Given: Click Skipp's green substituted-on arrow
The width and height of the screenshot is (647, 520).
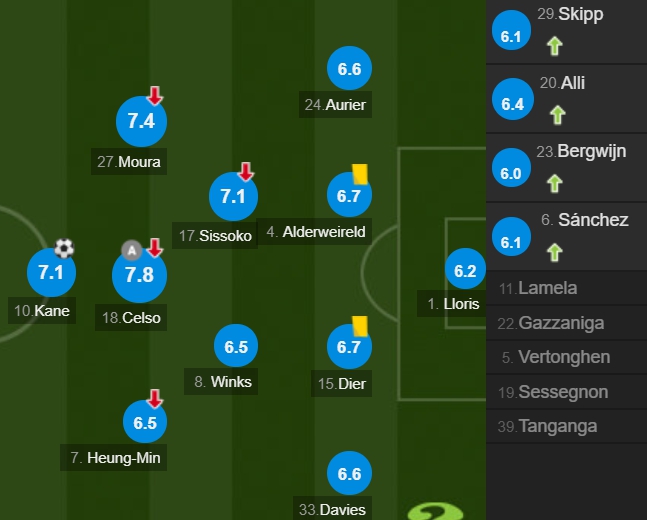Looking at the screenshot, I should coord(555,46).
